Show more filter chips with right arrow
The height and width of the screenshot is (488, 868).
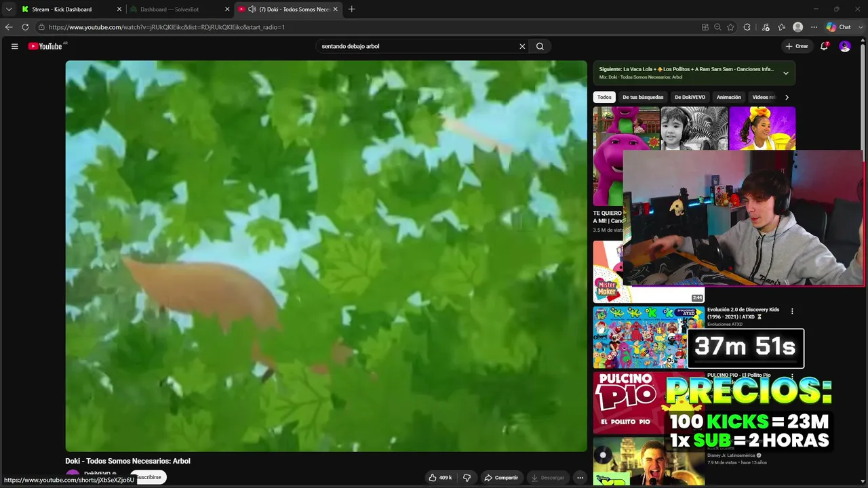click(x=787, y=97)
